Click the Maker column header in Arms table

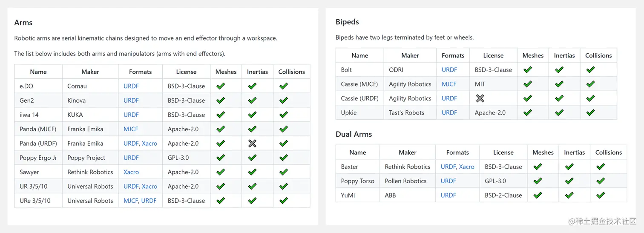90,72
